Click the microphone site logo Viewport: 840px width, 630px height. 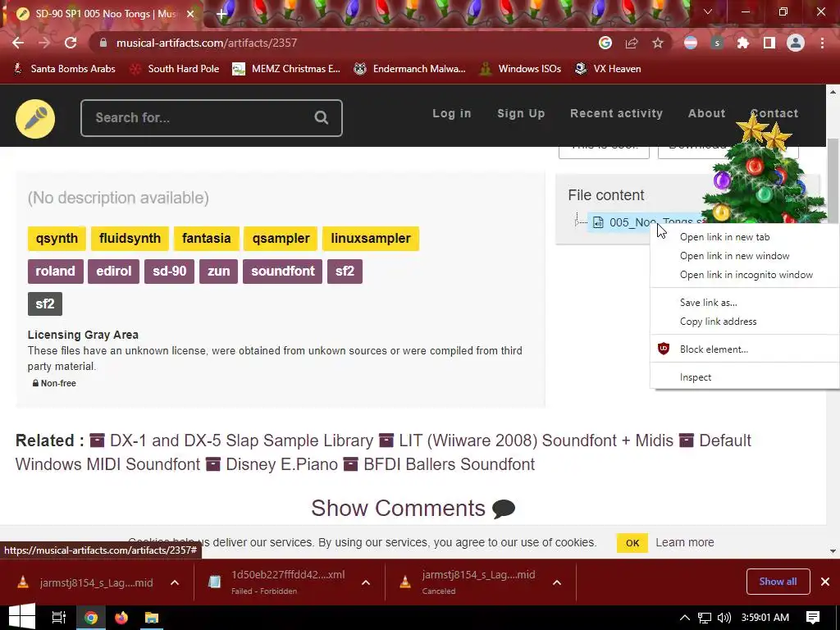35,118
